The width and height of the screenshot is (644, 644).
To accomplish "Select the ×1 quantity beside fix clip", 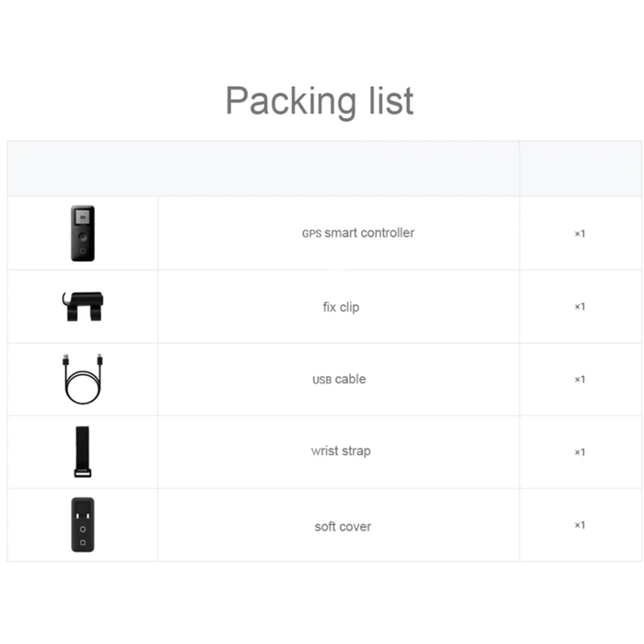I will click(579, 307).
